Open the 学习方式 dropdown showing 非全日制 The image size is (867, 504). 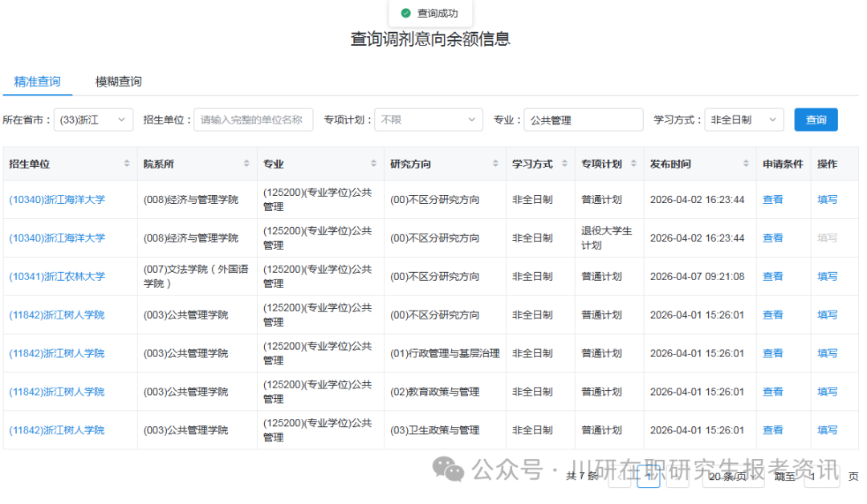pyautogui.click(x=744, y=119)
